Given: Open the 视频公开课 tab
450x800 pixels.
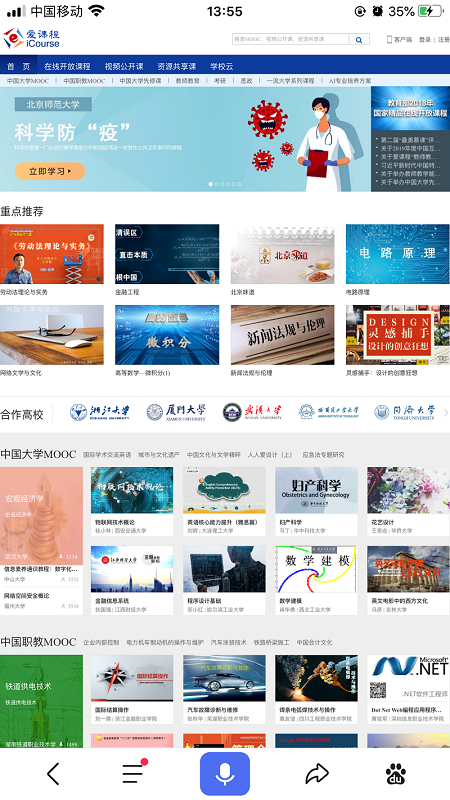Looking at the screenshot, I should tap(124, 66).
